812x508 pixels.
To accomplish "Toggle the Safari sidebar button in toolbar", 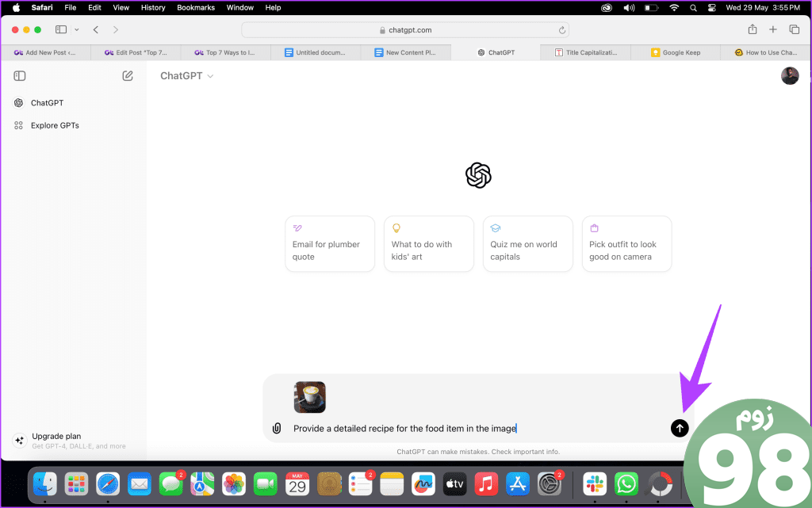I will [x=61, y=29].
